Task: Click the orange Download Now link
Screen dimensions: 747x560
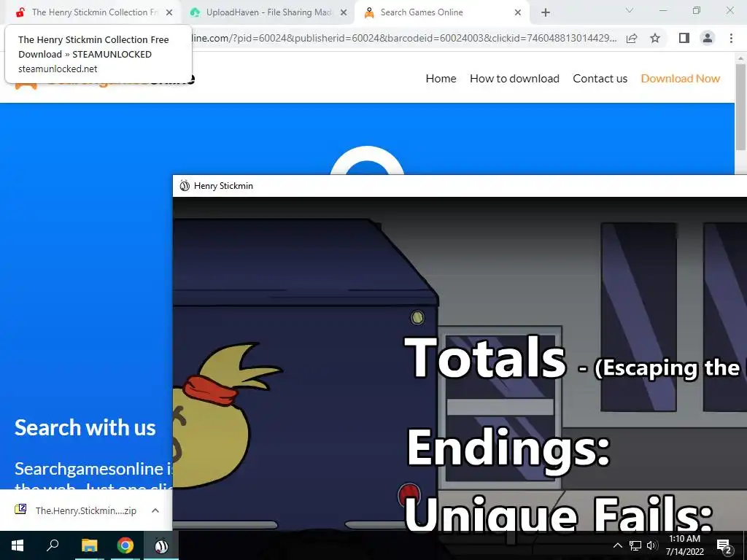Action: click(x=681, y=79)
